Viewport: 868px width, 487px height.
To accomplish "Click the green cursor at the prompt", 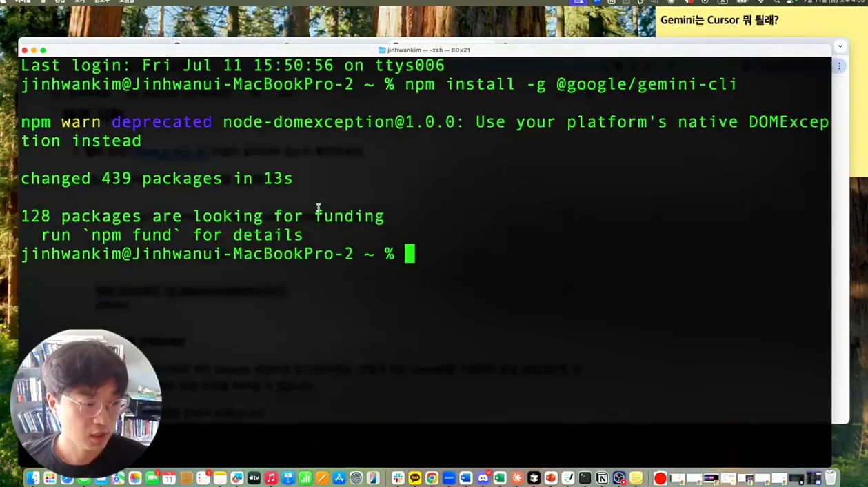I will click(x=410, y=254).
